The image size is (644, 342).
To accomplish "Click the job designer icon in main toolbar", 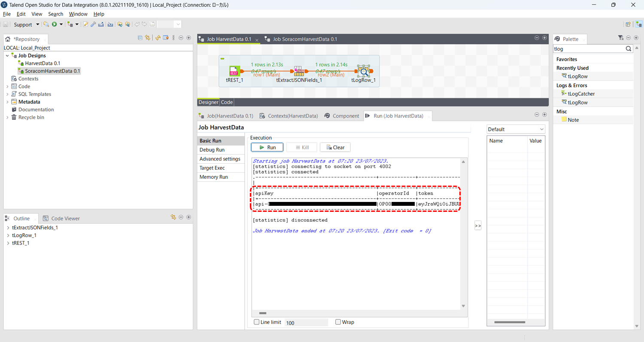I will point(70,24).
